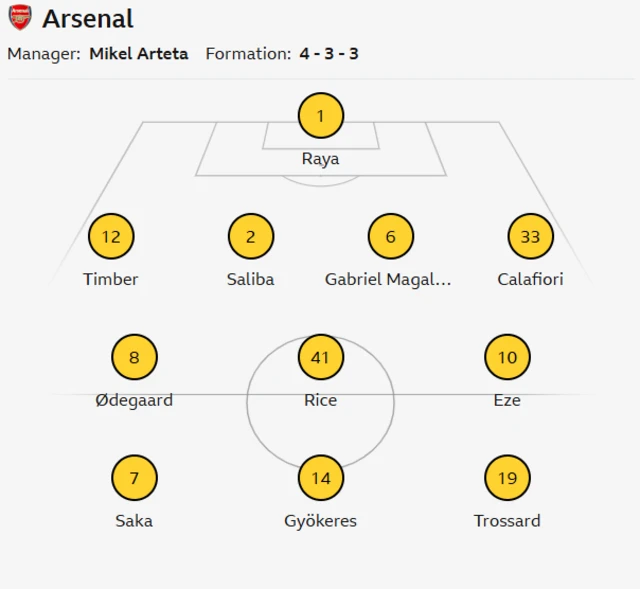640x589 pixels.
Task: Click the Arsenal club crest icon
Action: coord(20,18)
